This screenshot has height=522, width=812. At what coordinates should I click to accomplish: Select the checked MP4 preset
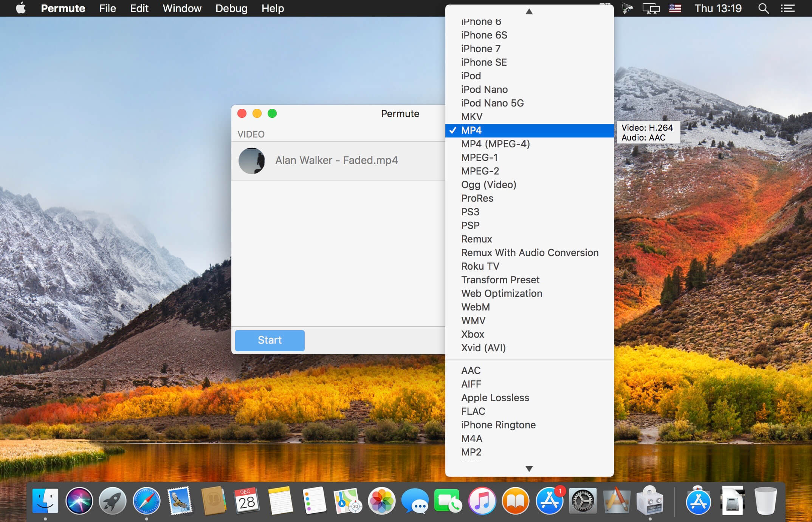[x=529, y=130]
